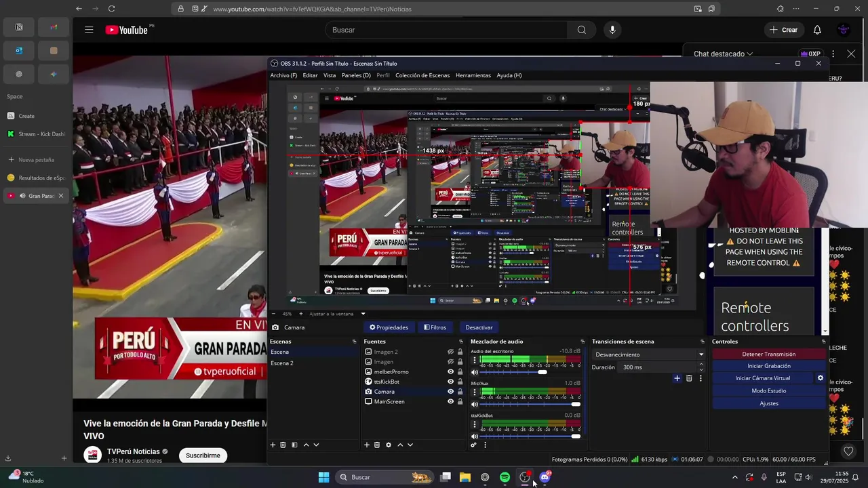The width and height of the screenshot is (868, 488).
Task: Reload the browser page
Action: [x=111, y=9]
